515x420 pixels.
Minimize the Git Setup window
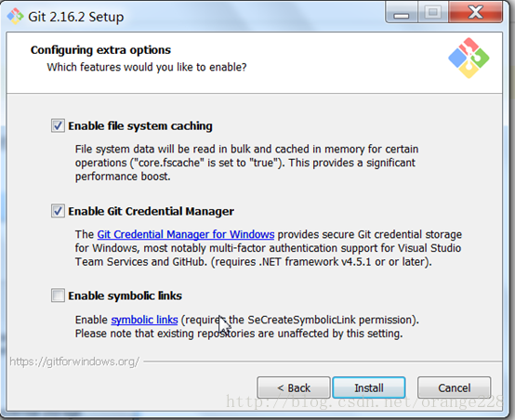(x=402, y=12)
